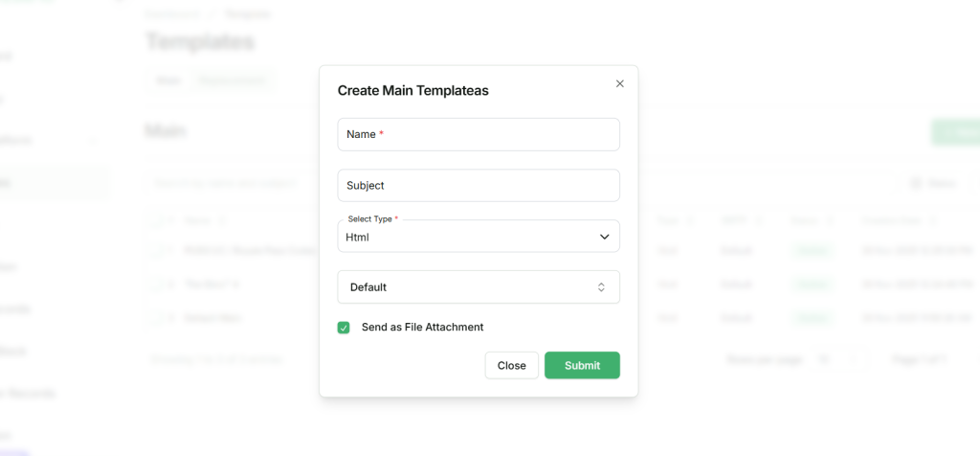The image size is (980, 456).
Task: Check the first template row's checkbox
Action: [x=157, y=251]
